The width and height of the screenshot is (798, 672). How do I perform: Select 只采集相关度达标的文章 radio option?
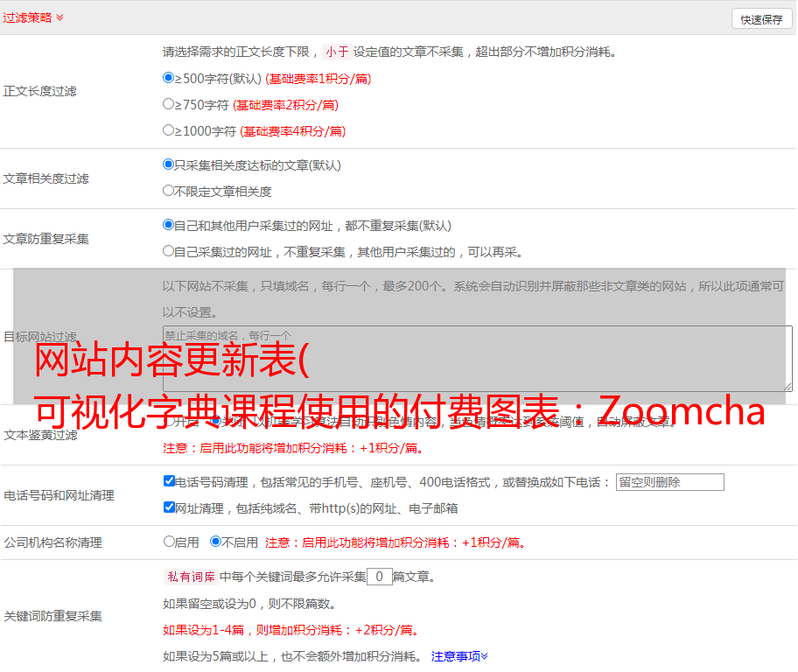pos(168,164)
